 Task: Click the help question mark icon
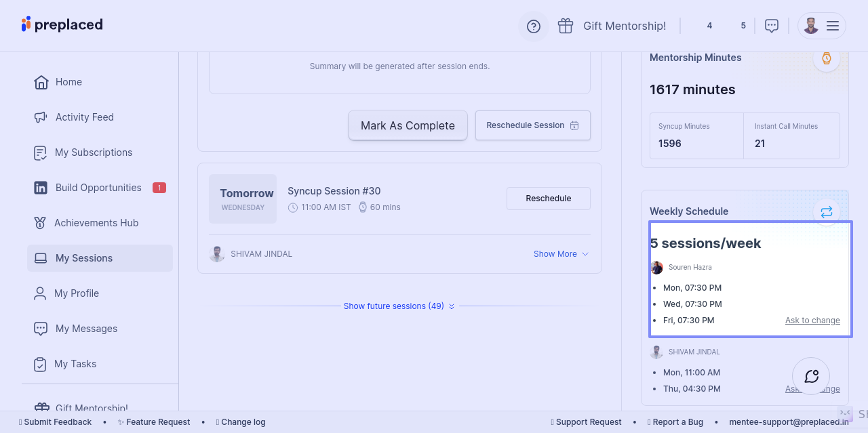click(x=534, y=26)
